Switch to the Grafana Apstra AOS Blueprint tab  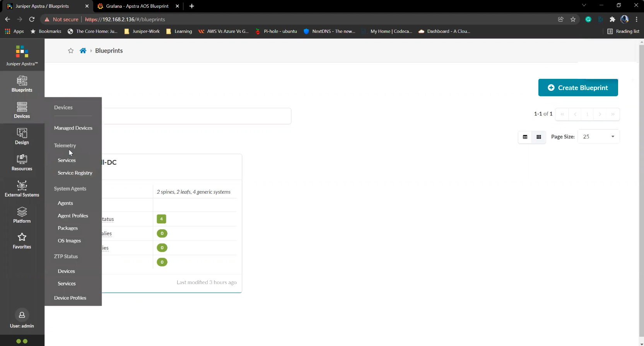137,6
